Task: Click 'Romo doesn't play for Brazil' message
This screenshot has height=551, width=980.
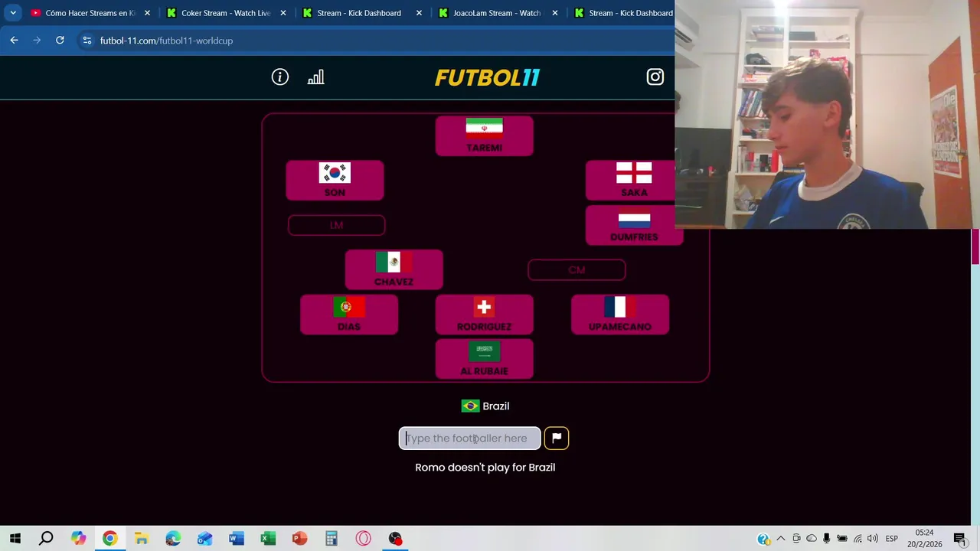Action: (485, 468)
